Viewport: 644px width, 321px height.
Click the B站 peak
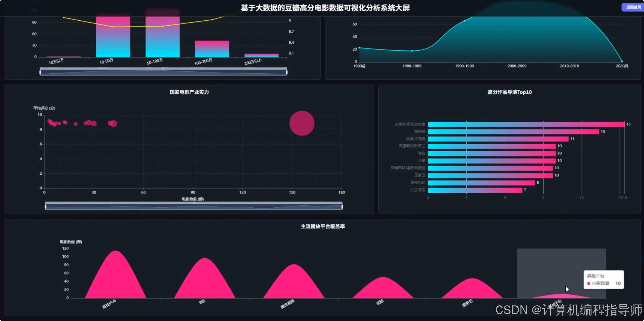pos(205,278)
